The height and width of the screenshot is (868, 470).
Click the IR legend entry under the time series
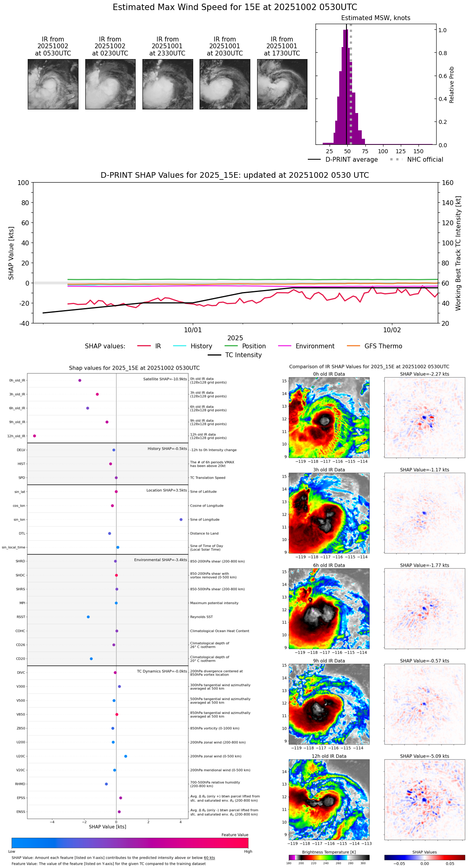pyautogui.click(x=149, y=346)
